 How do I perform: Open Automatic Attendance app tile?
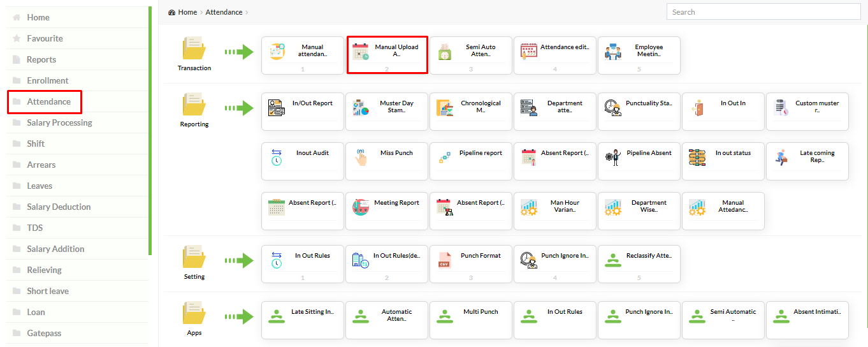pyautogui.click(x=387, y=320)
